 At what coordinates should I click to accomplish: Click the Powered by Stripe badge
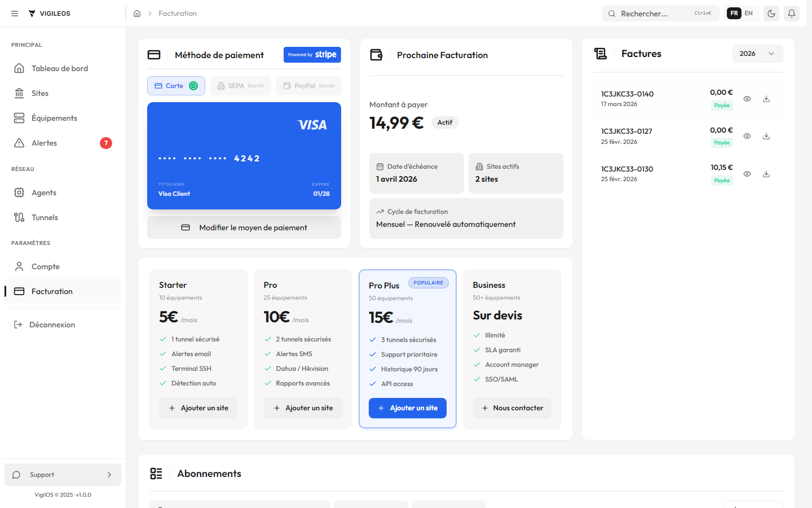[x=312, y=55]
